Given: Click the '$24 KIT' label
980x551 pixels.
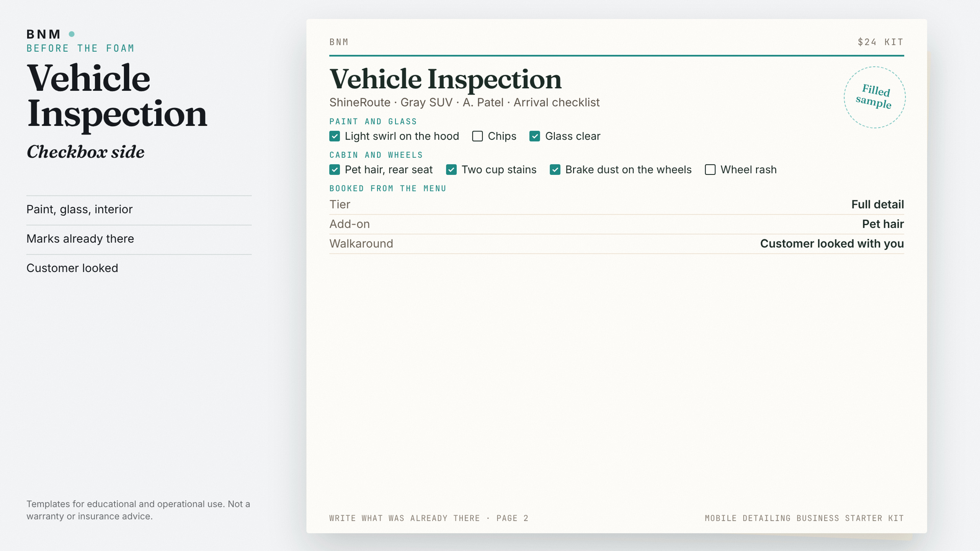Looking at the screenshot, I should [880, 42].
